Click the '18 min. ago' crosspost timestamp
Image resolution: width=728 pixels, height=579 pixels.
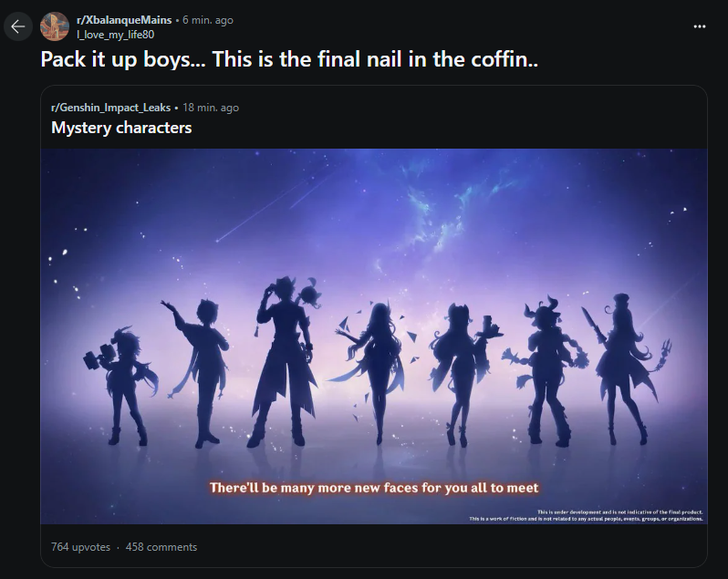click(x=211, y=108)
